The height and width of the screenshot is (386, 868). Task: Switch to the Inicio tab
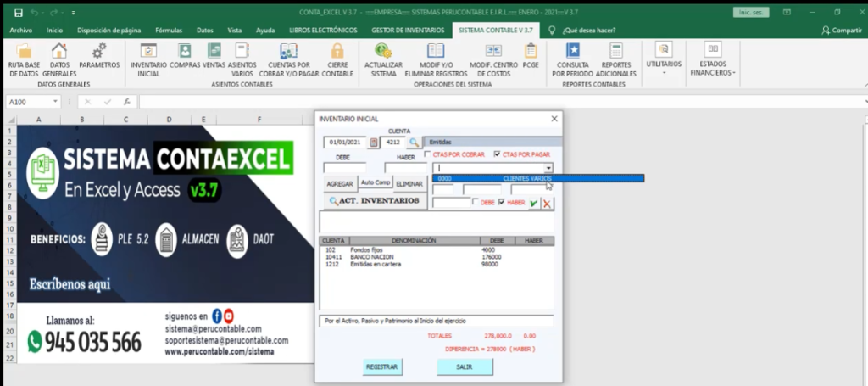point(55,31)
